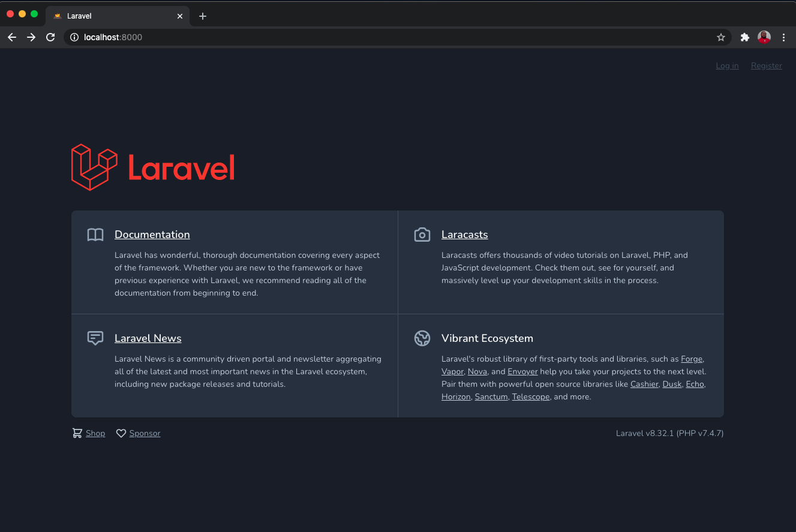Open the Envoyer link

click(522, 371)
